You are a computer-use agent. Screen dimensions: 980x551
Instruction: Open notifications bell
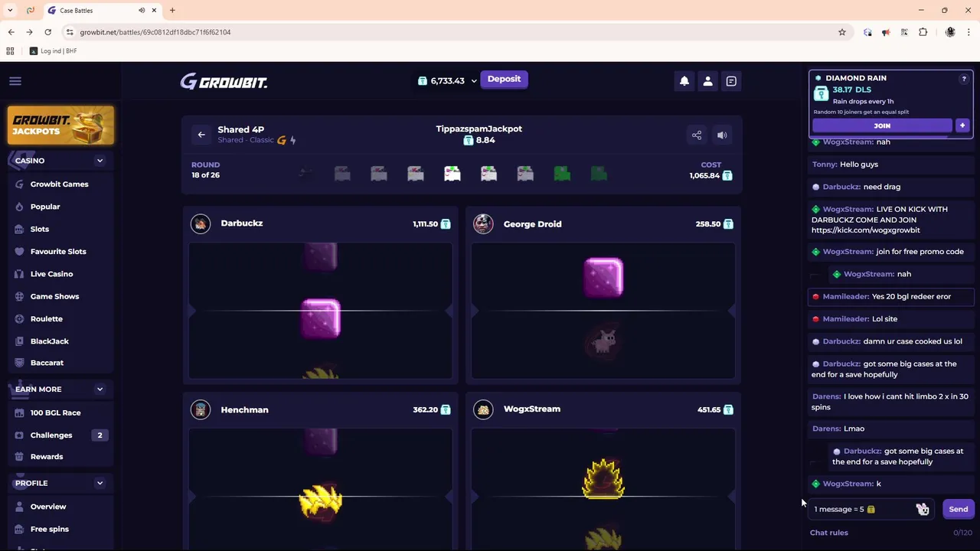684,81
